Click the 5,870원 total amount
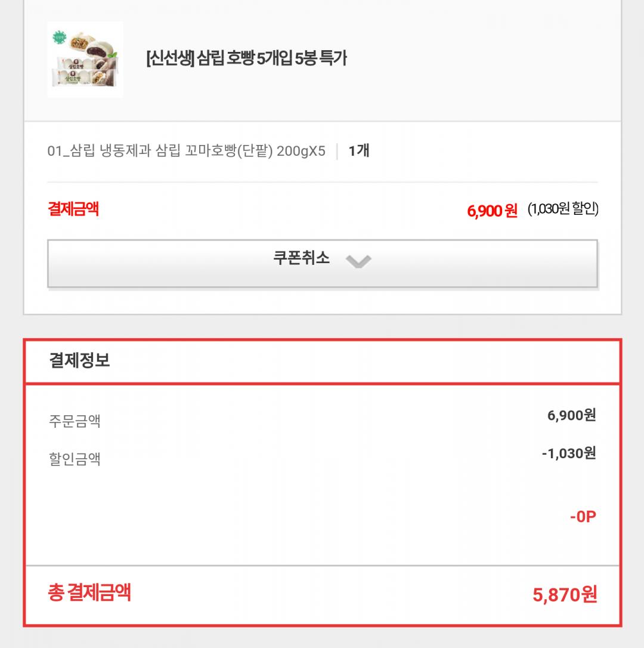This screenshot has width=644, height=648. (x=564, y=595)
